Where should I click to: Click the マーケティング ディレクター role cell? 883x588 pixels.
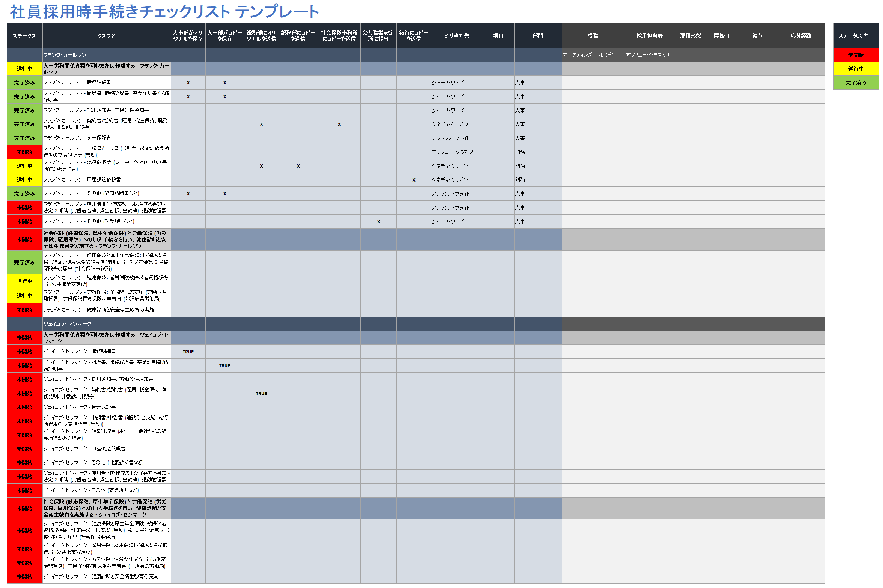click(593, 55)
